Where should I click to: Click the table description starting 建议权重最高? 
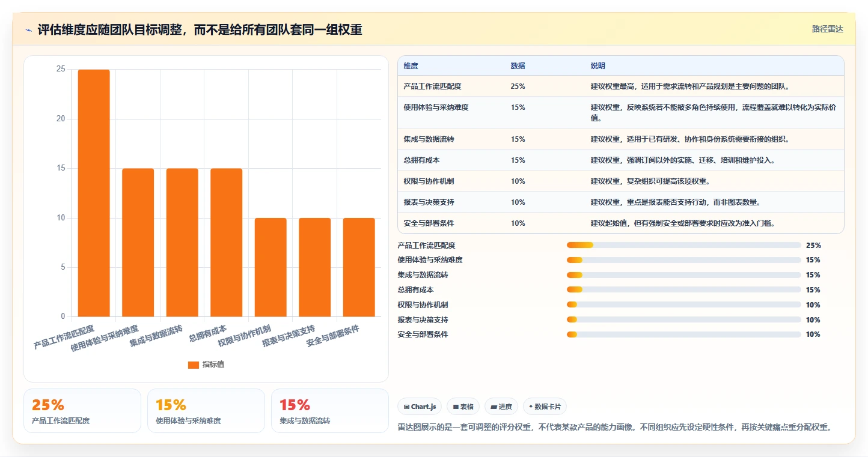click(x=690, y=86)
